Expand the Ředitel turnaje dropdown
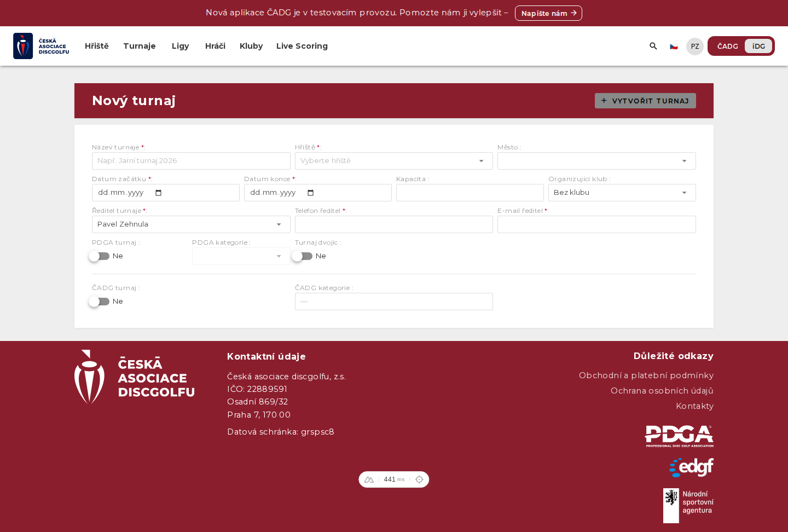The image size is (788, 532). pos(191,224)
